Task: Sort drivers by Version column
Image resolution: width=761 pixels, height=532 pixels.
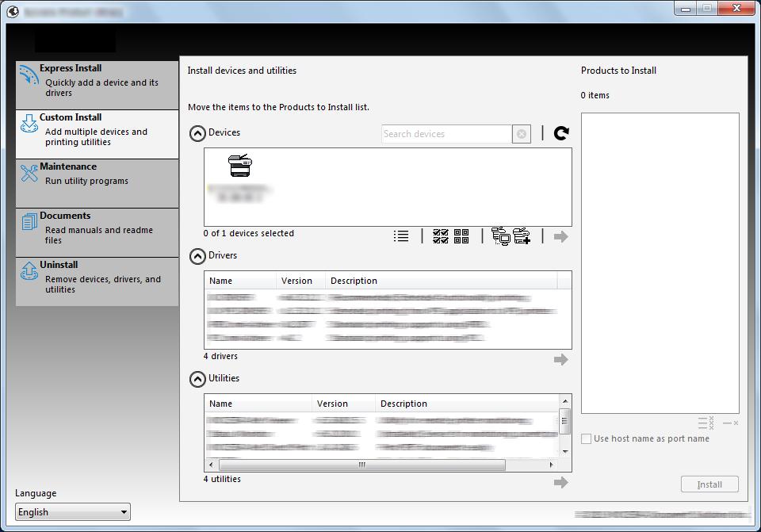Action: [301, 281]
